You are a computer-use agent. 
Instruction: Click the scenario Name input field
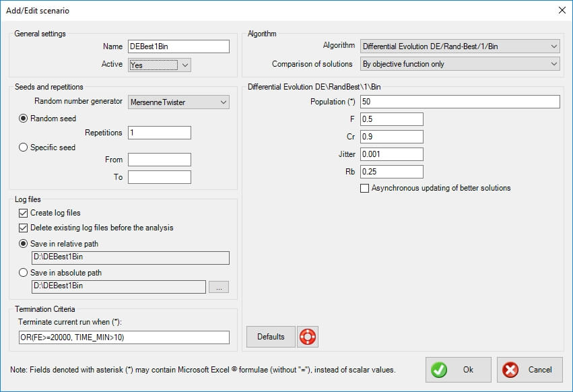tap(178, 46)
